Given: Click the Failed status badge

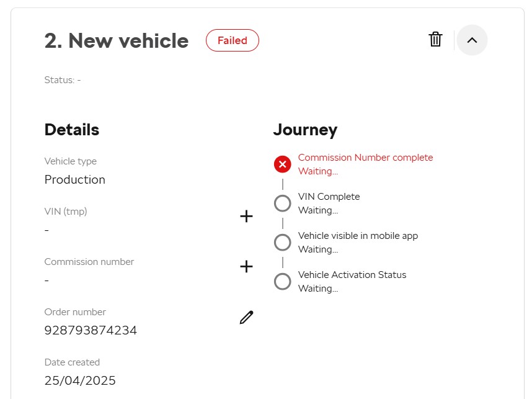Looking at the screenshot, I should click(x=233, y=40).
